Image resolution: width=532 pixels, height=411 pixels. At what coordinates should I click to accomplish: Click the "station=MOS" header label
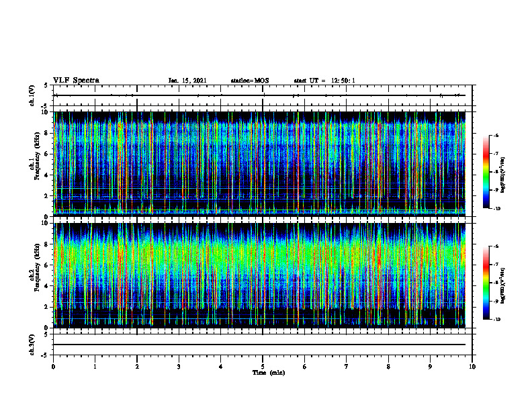250,81
